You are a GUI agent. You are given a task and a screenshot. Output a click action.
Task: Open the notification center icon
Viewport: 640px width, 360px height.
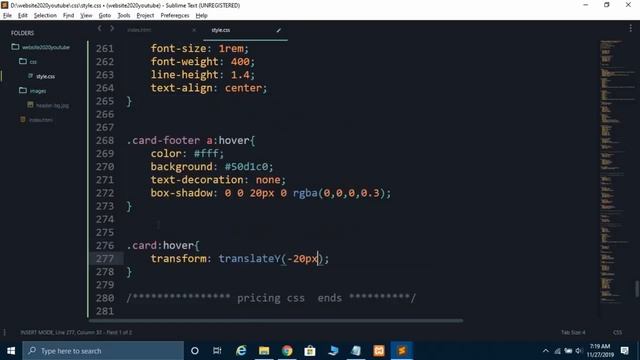pyautogui.click(x=624, y=351)
